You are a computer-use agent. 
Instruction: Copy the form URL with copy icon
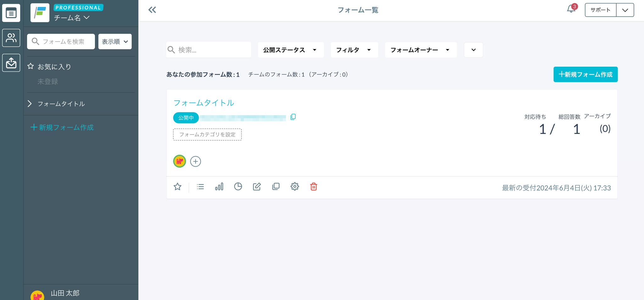click(x=293, y=117)
